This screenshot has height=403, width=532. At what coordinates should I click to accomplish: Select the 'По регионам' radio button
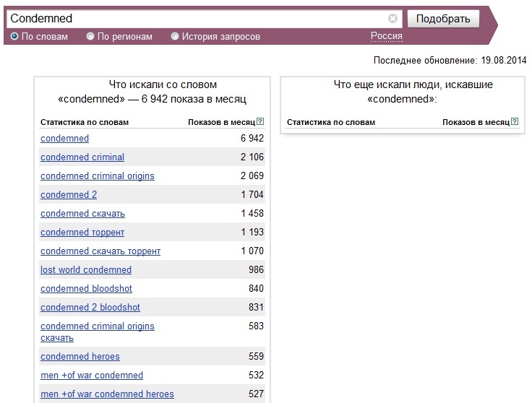tap(90, 36)
